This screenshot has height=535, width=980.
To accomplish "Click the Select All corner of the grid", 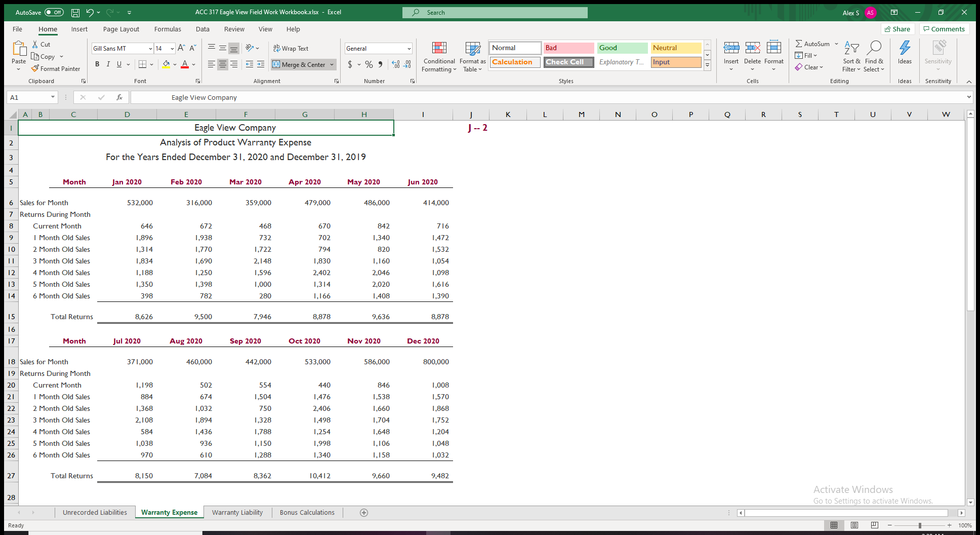I will 13,114.
